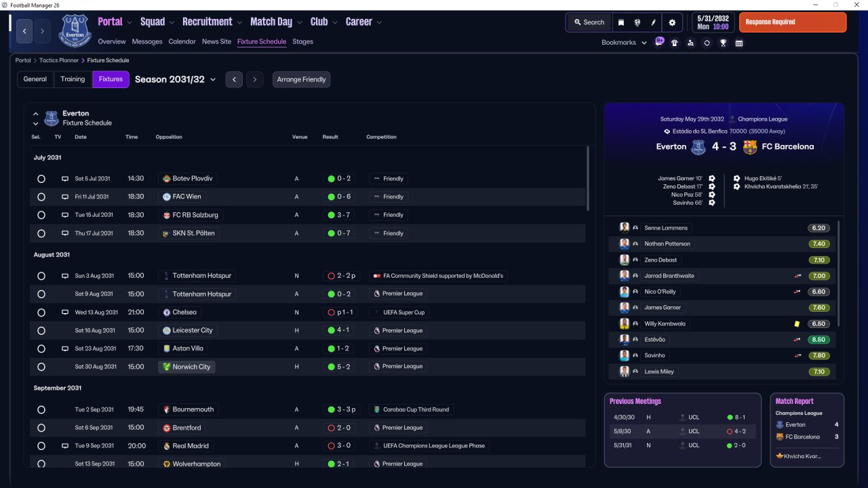The width and height of the screenshot is (868, 488).
Task: Select the Norwich City fixture radio button
Action: click(41, 367)
